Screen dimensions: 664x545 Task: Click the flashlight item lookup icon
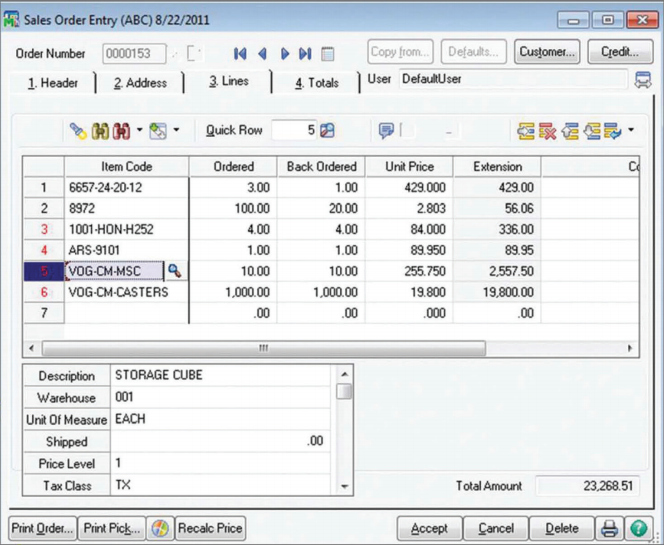[x=78, y=131]
